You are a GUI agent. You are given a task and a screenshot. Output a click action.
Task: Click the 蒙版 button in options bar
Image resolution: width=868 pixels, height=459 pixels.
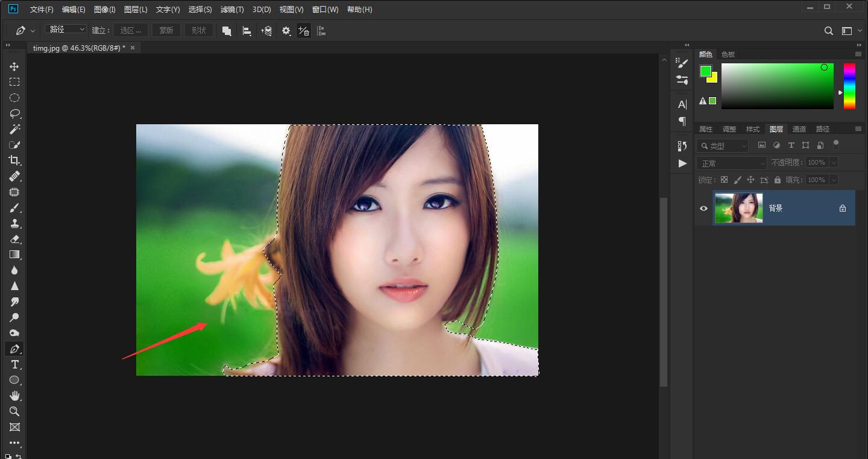coord(166,30)
